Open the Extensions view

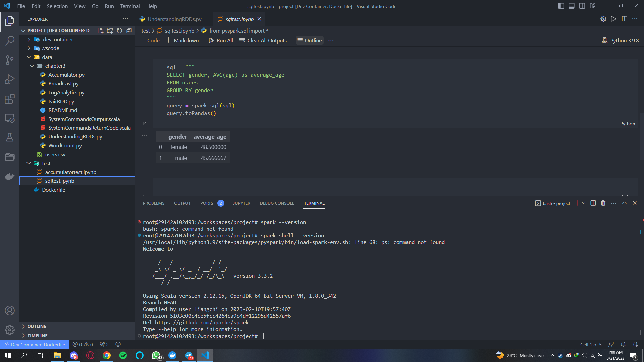point(10,99)
